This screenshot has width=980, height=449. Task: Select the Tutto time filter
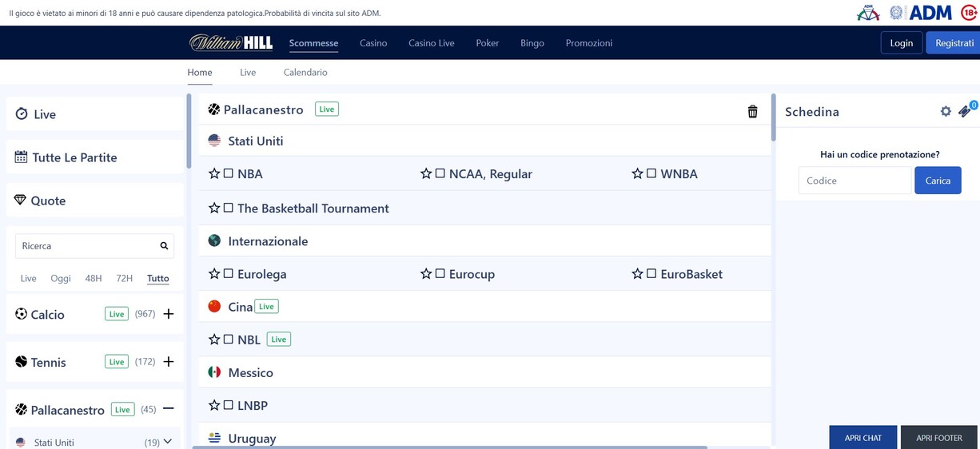pyautogui.click(x=158, y=279)
